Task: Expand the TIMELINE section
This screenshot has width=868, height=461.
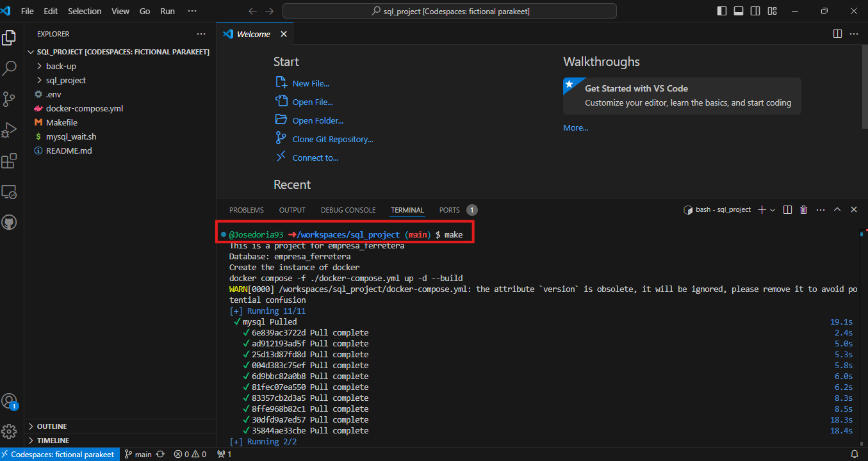Action: pyautogui.click(x=120, y=440)
